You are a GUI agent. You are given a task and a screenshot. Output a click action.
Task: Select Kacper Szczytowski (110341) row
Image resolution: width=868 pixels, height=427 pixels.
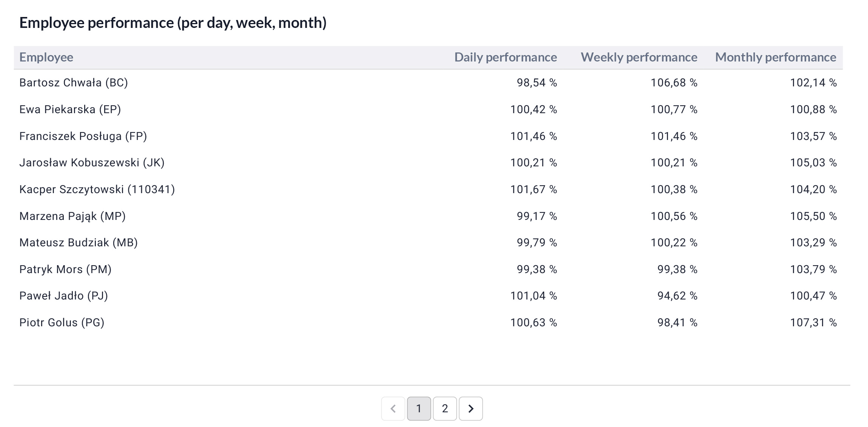pyautogui.click(x=428, y=189)
